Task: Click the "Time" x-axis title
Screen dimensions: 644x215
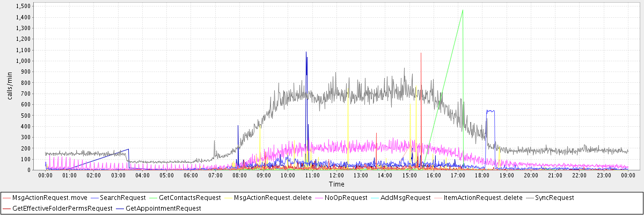Action: tap(336, 184)
